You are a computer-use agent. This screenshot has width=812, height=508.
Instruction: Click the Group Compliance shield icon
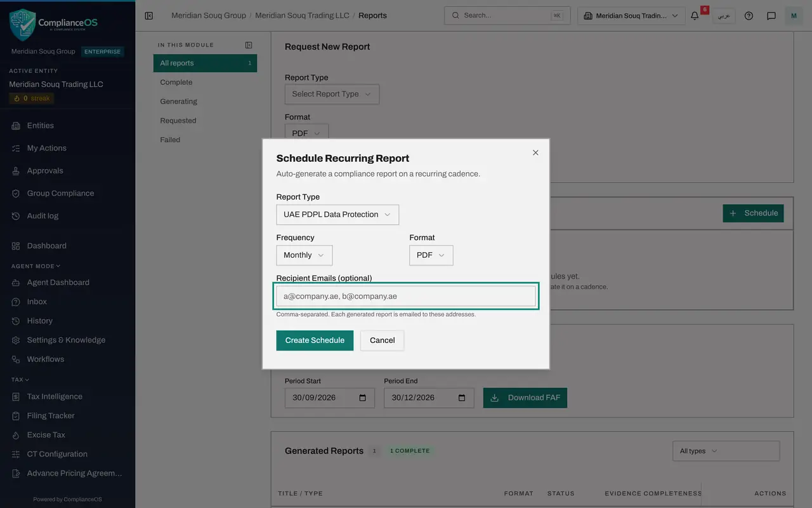pyautogui.click(x=16, y=193)
